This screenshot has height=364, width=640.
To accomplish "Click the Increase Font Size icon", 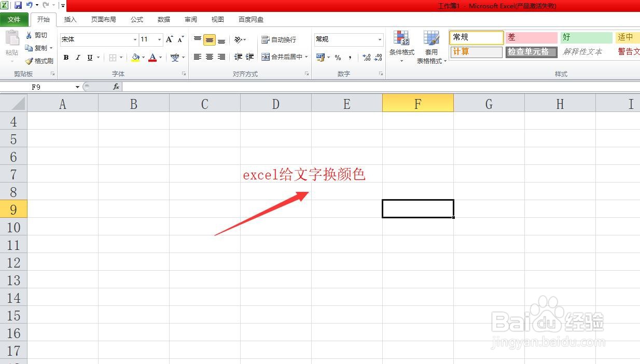I will (x=170, y=39).
